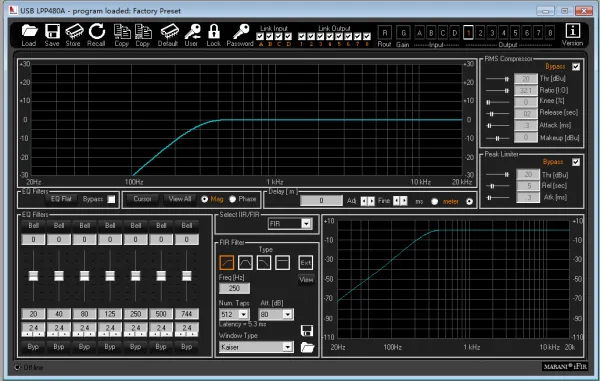Click the Byp button under the 744 Hz band
600x381 pixels.
(x=187, y=347)
